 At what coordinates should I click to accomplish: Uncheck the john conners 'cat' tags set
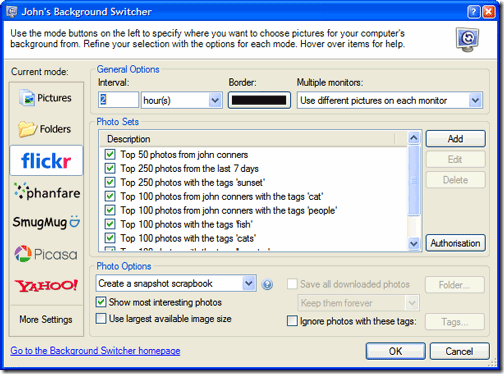(110, 196)
